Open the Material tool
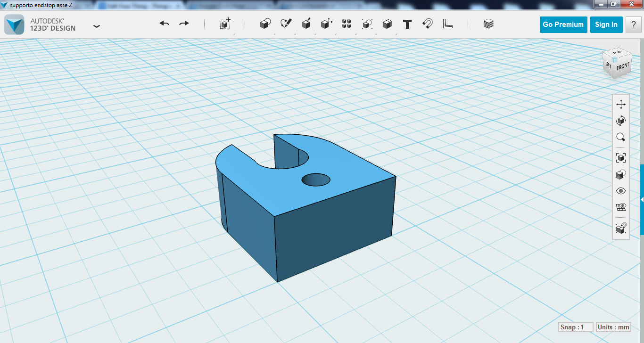The height and width of the screenshot is (343, 644). pos(488,24)
